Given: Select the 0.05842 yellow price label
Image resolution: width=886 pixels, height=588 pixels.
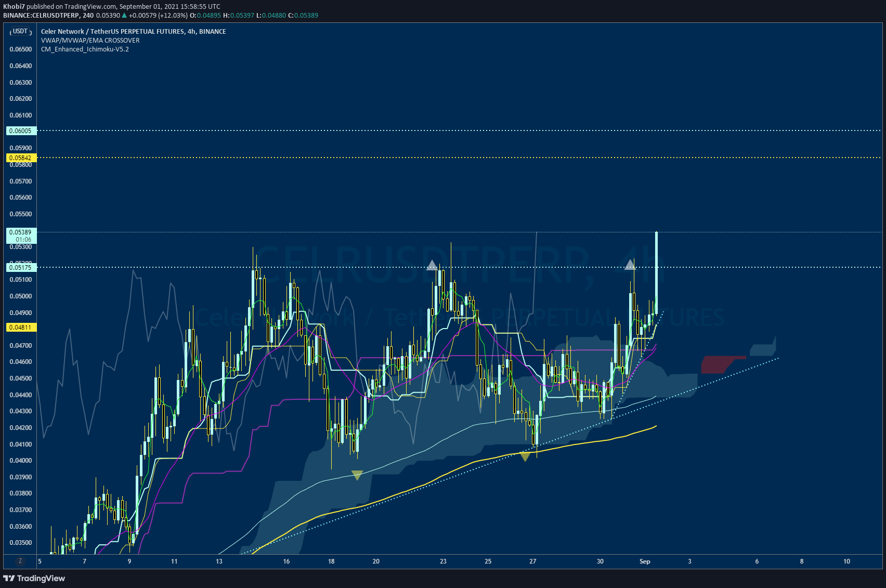Looking at the screenshot, I should (21, 158).
